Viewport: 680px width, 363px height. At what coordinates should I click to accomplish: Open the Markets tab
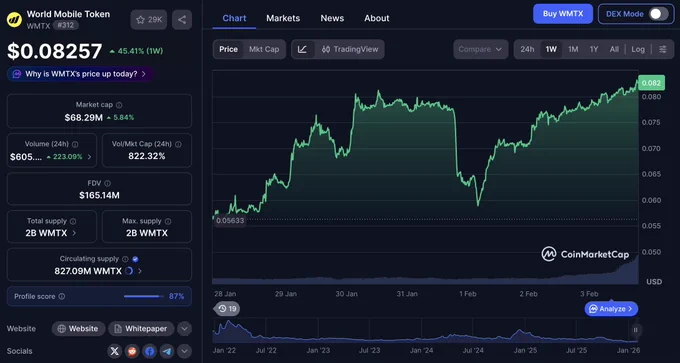(x=283, y=18)
